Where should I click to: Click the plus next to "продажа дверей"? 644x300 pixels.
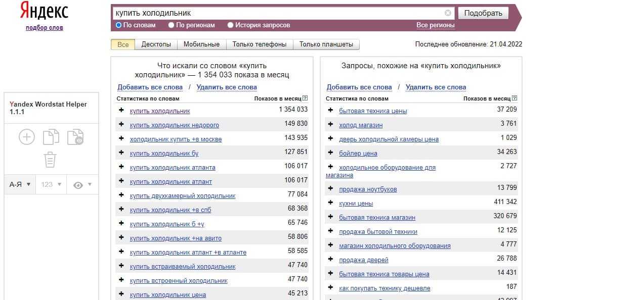tap(330, 259)
